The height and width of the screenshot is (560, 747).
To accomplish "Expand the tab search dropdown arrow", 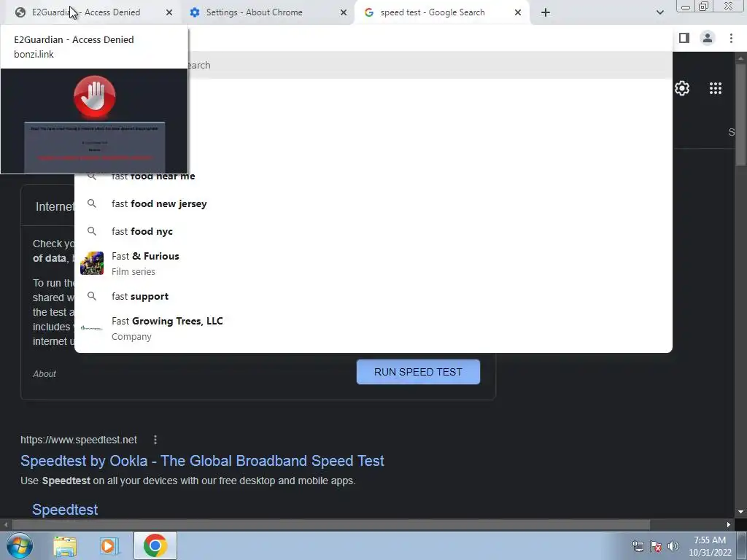I will 659,12.
